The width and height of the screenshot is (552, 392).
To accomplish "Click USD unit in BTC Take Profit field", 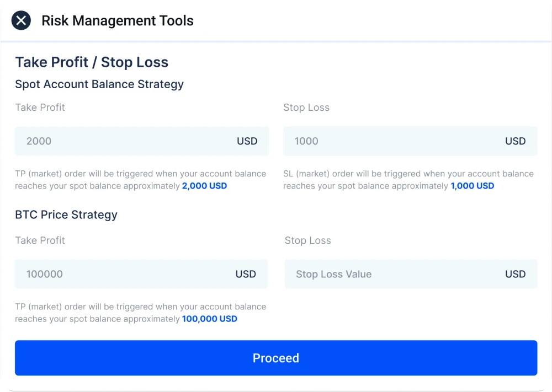I will (x=246, y=274).
